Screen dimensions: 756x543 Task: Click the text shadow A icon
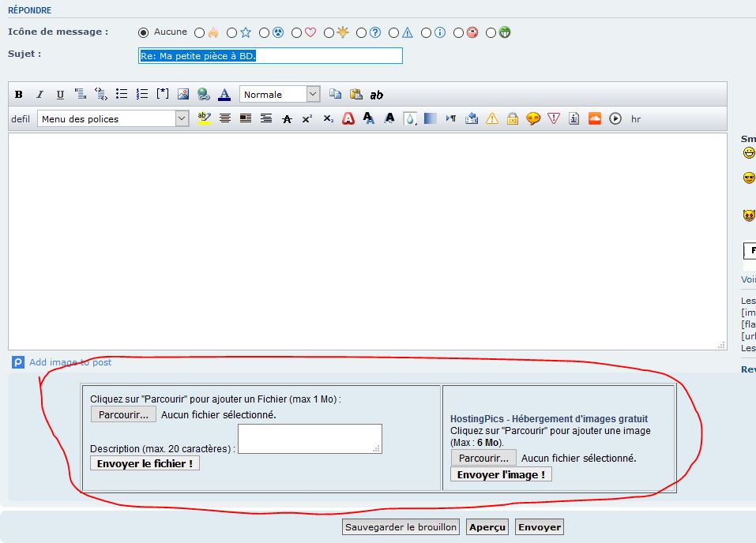pos(368,118)
